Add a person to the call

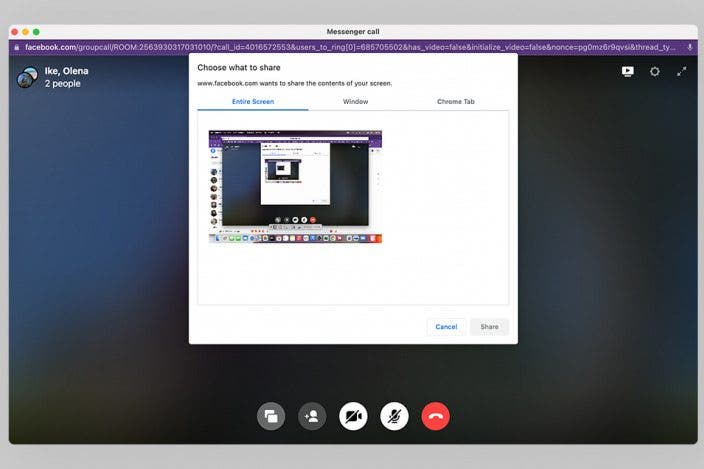click(x=312, y=416)
